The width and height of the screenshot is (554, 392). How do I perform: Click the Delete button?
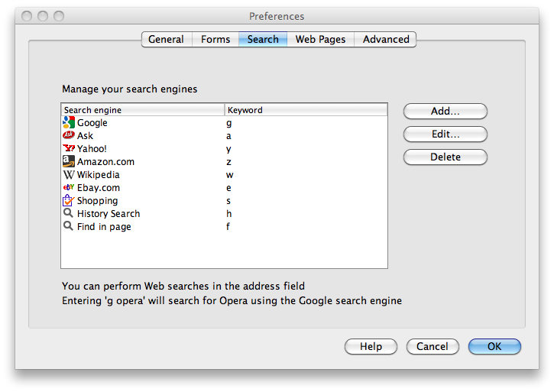[x=445, y=157]
